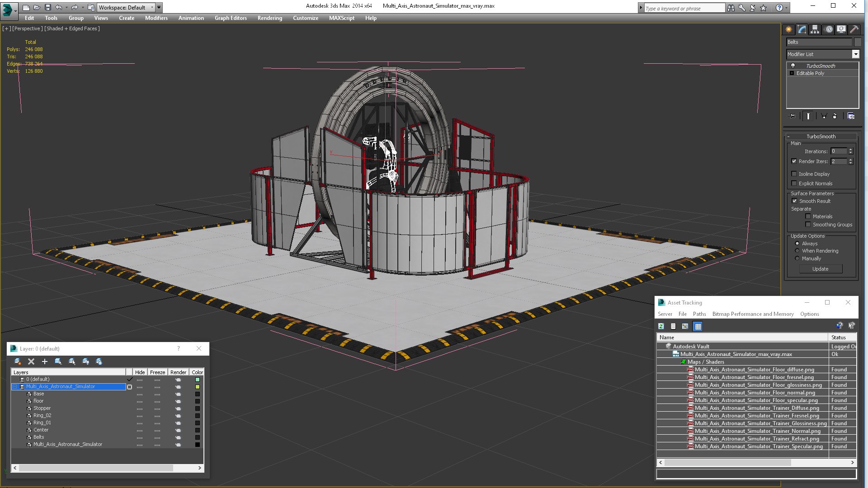This screenshot has height=488, width=868.
Task: Open Quick Access toolbar customize arrow
Action: pyautogui.click(x=159, y=7)
